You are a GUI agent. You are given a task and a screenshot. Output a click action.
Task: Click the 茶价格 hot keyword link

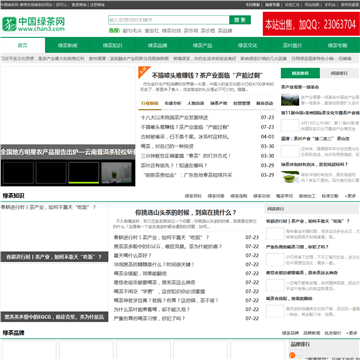pyautogui.click(x=208, y=31)
